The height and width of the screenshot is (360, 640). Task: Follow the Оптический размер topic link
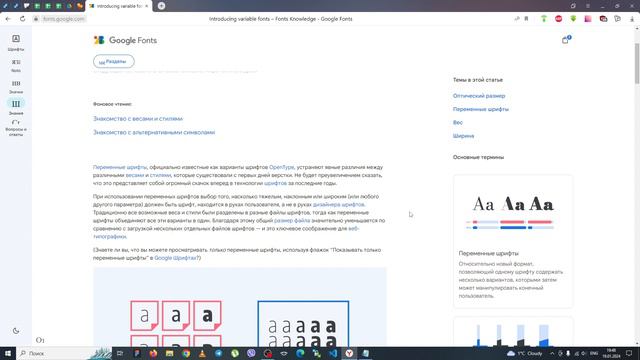pyautogui.click(x=479, y=96)
